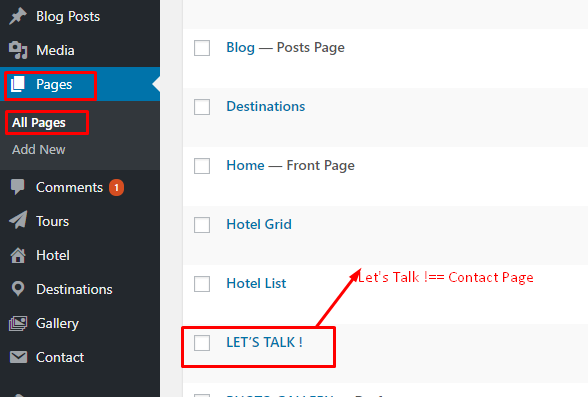Open the LET'S TALK ! page link
The image size is (588, 397).
(264, 342)
